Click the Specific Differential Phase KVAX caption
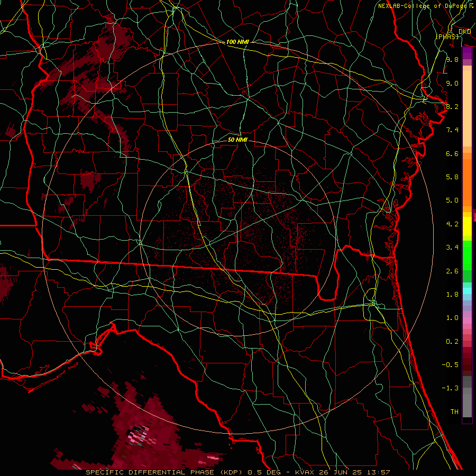 tap(238, 472)
